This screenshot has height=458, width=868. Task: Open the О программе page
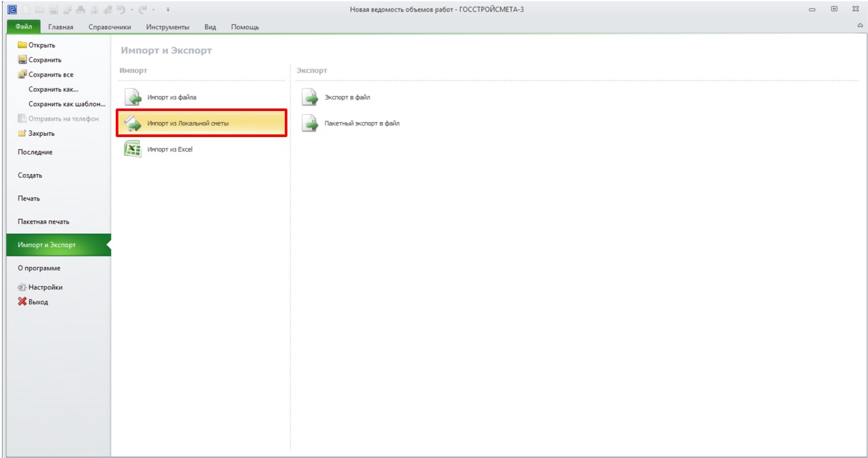pos(39,268)
